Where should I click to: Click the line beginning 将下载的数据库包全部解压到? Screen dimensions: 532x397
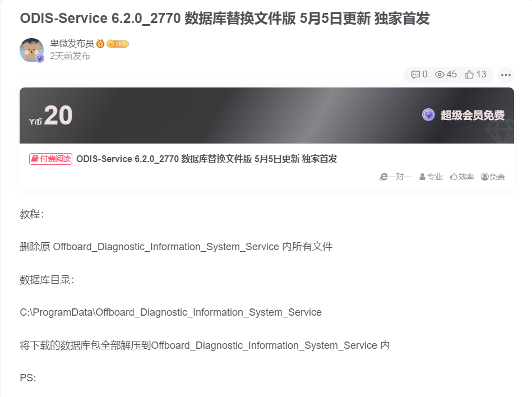pyautogui.click(x=205, y=345)
